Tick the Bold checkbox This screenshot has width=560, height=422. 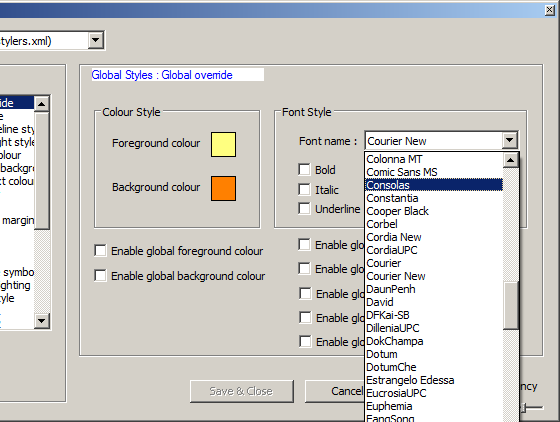(x=304, y=169)
